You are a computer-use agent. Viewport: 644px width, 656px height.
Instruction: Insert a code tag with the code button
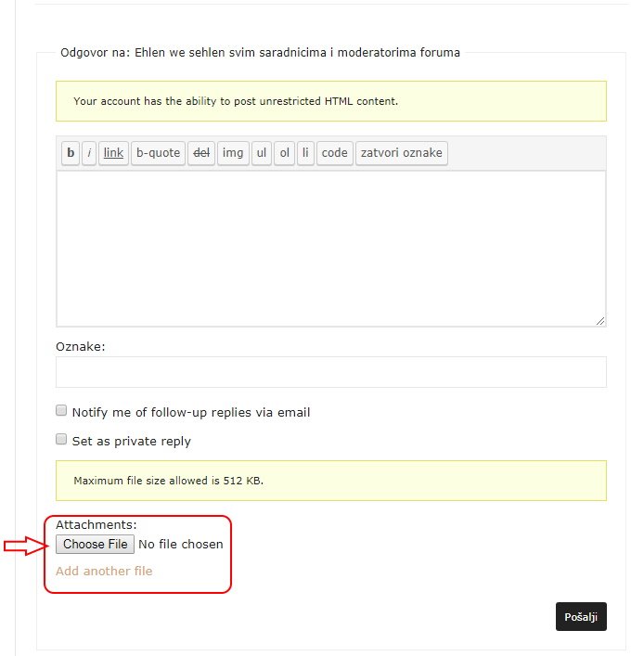point(334,153)
